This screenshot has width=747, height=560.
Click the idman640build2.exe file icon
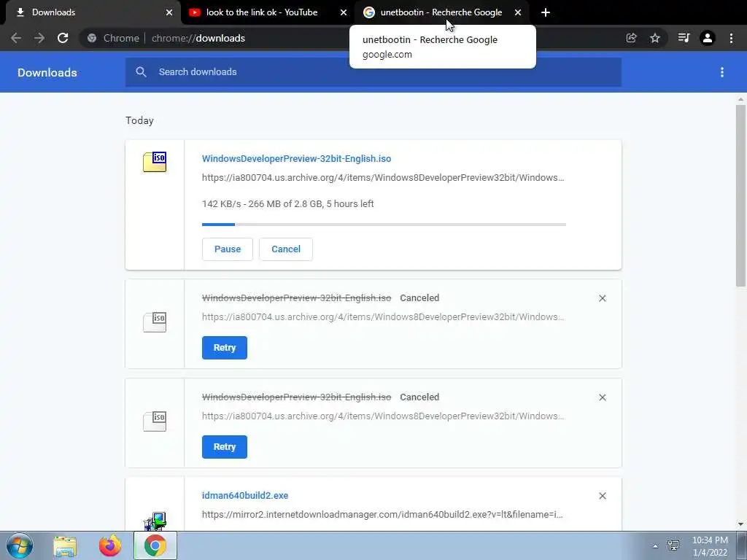point(155,521)
